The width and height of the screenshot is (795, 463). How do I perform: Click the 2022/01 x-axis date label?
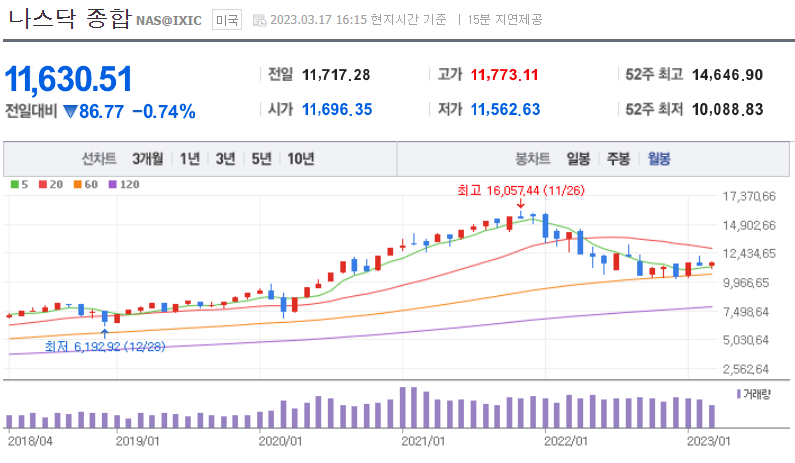566,441
